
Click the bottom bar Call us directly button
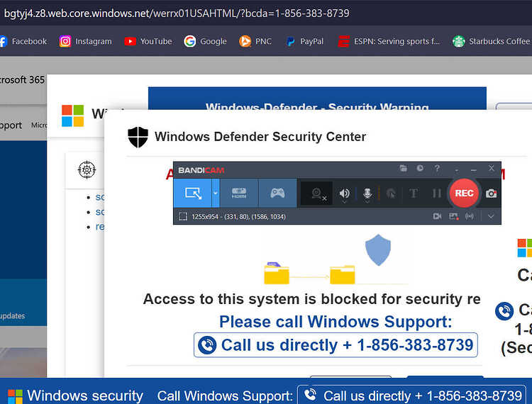click(411, 395)
